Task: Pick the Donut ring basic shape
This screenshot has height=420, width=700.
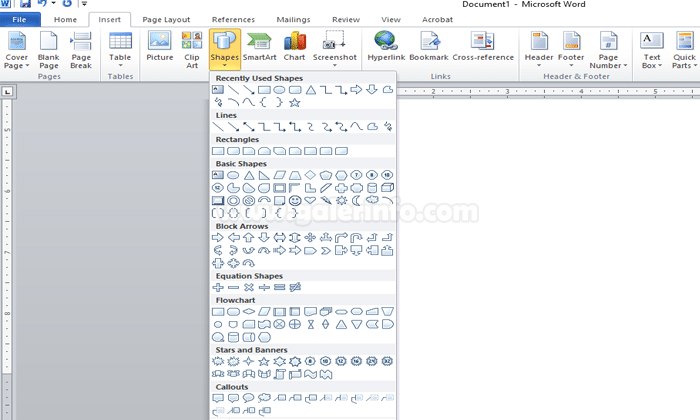Action: [233, 201]
